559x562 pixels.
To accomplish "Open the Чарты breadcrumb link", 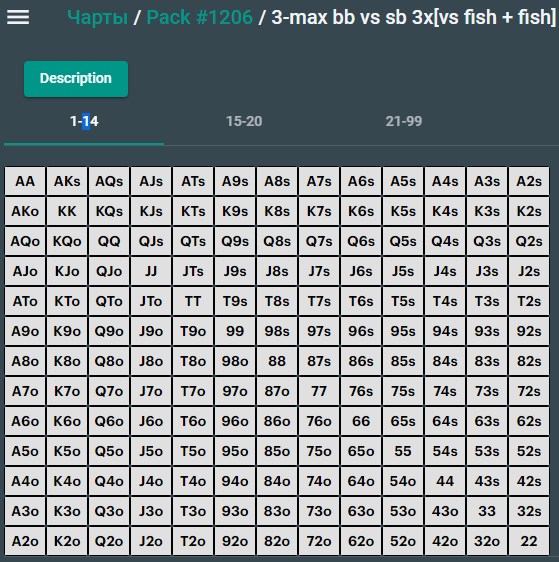I will click(x=97, y=17).
